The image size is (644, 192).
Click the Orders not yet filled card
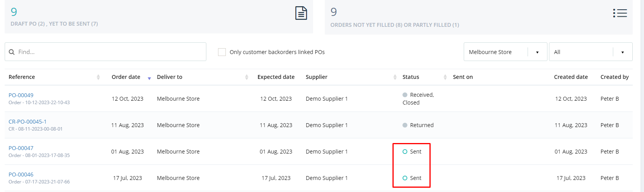479,17
